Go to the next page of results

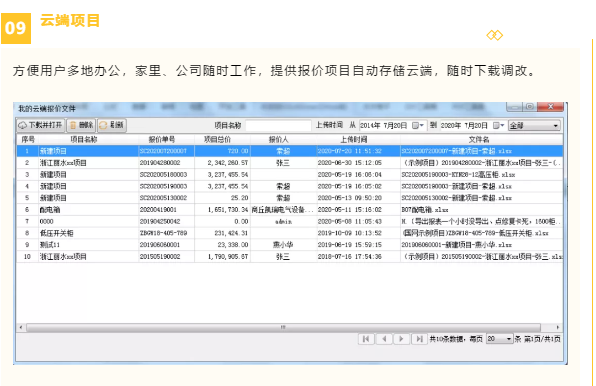[401, 339]
